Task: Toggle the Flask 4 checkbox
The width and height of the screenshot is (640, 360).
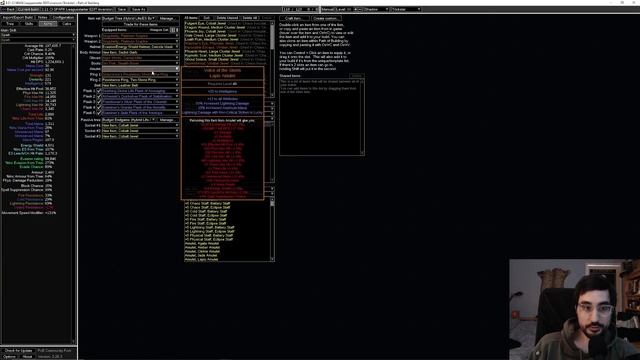Action: [99, 107]
